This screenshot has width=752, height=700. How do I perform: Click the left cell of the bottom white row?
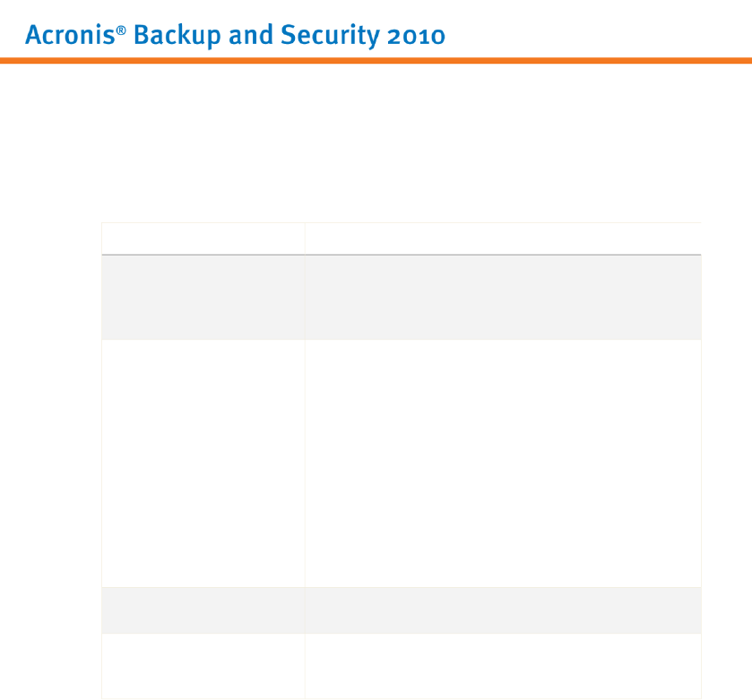pos(203,666)
